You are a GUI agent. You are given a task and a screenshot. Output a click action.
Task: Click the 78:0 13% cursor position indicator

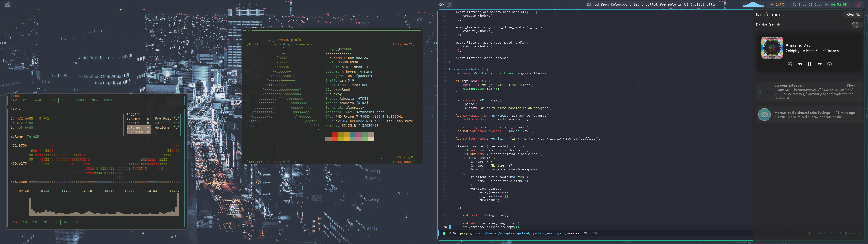[x=590, y=233]
